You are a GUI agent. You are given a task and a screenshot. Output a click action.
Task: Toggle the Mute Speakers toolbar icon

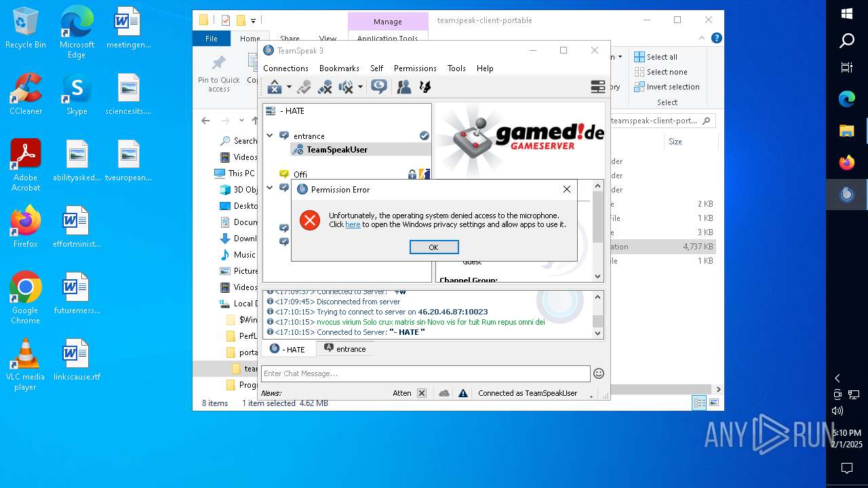(x=346, y=87)
